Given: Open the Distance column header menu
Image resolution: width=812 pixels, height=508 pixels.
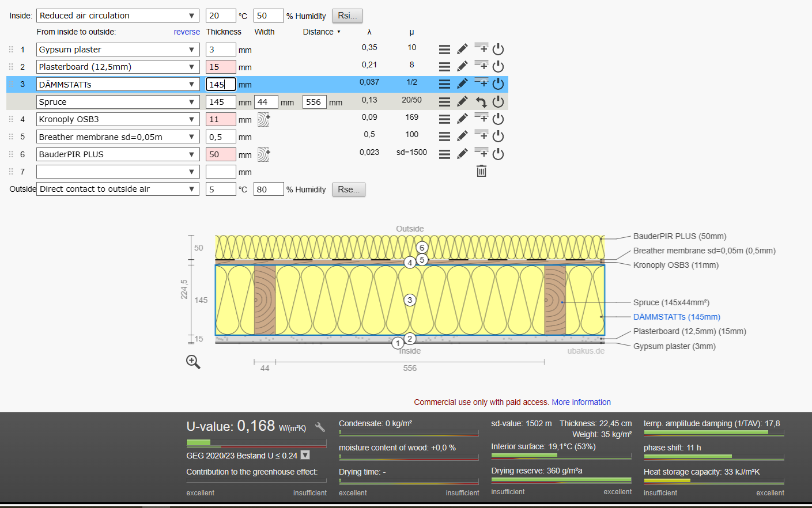Looking at the screenshot, I should pyautogui.click(x=322, y=32).
